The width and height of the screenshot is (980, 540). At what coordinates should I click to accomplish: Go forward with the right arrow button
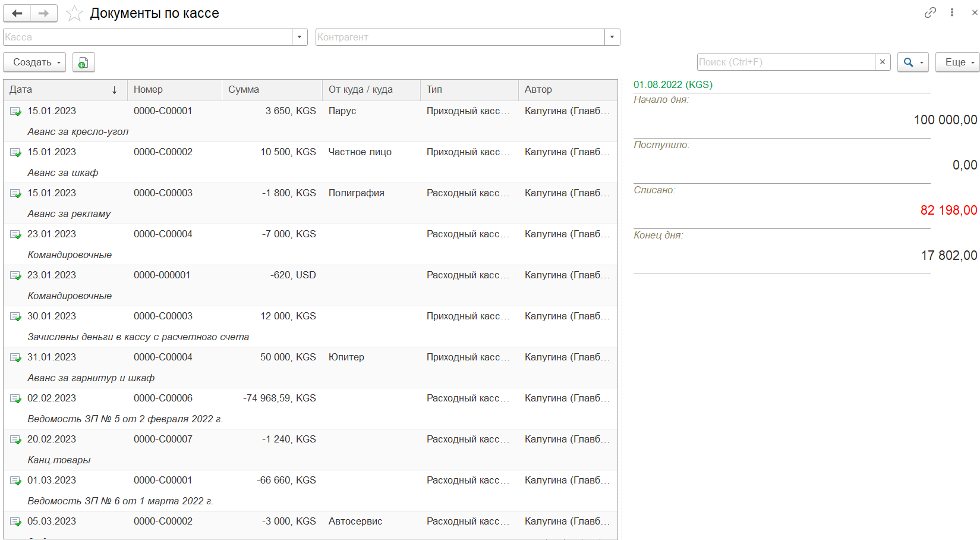[x=44, y=13]
